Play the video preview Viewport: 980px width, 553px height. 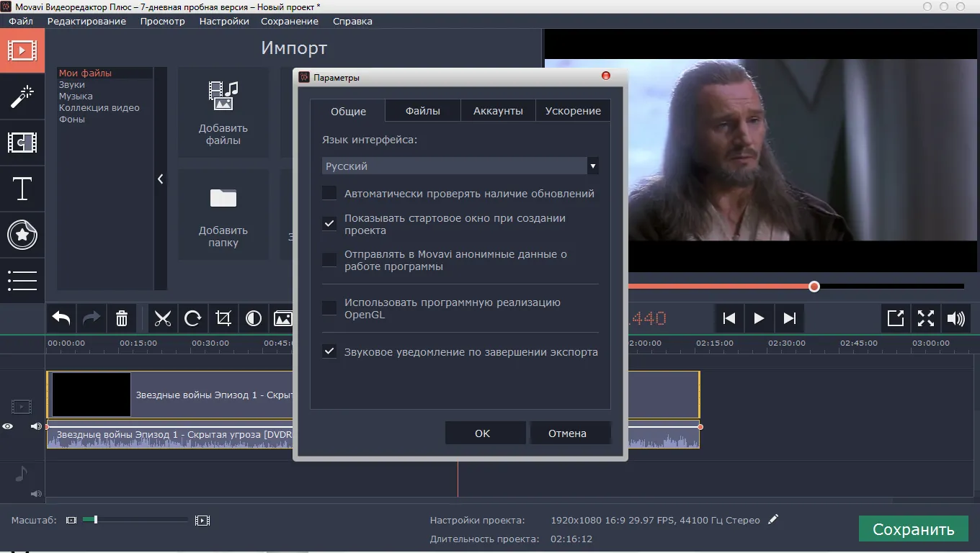pyautogui.click(x=759, y=318)
